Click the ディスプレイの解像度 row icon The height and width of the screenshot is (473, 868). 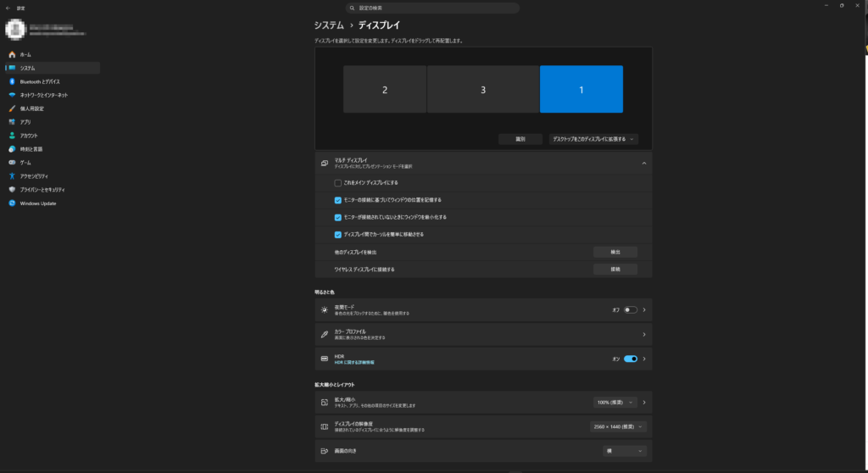click(325, 427)
